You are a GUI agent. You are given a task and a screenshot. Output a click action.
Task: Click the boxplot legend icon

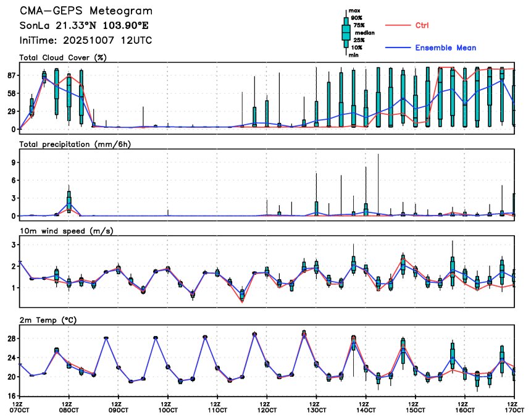(x=346, y=33)
